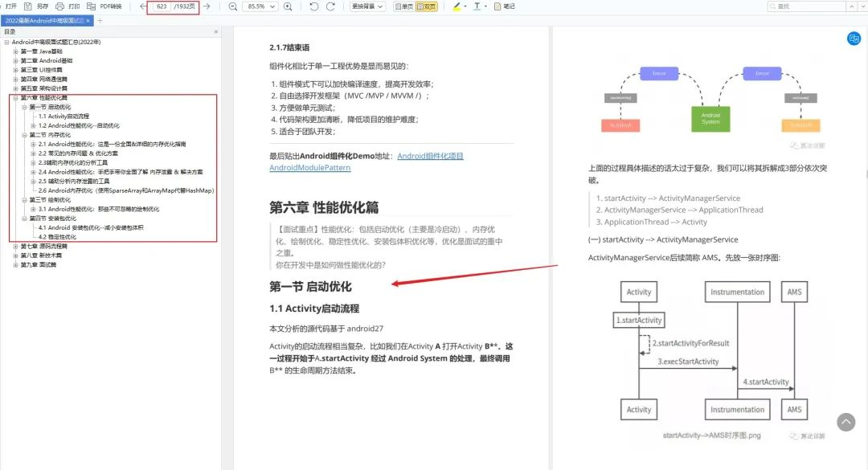Click the round back-to-top arrow button

pyautogui.click(x=845, y=422)
